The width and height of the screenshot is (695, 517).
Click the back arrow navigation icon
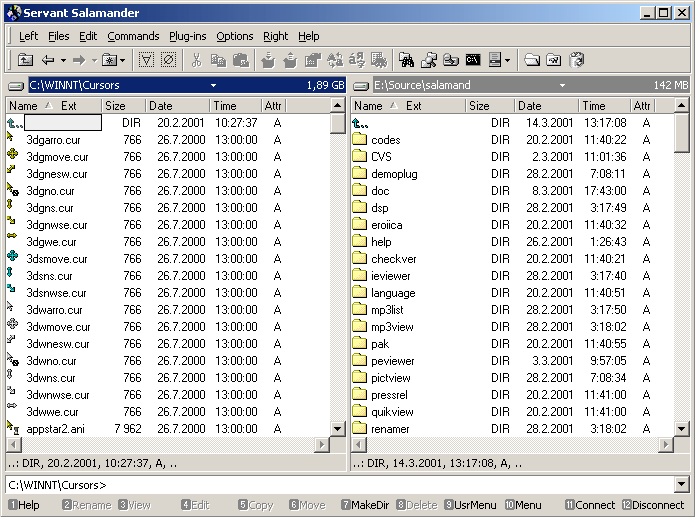pos(47,60)
